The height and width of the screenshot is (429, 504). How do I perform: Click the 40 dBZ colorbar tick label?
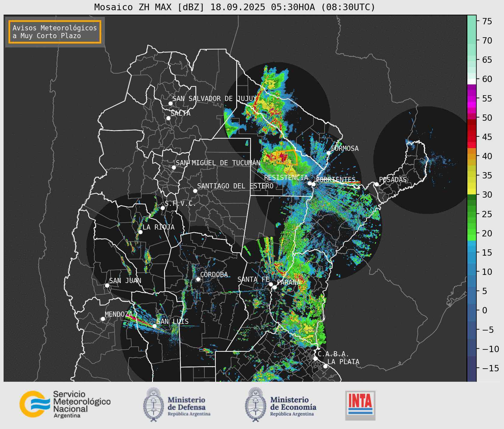pos(487,156)
